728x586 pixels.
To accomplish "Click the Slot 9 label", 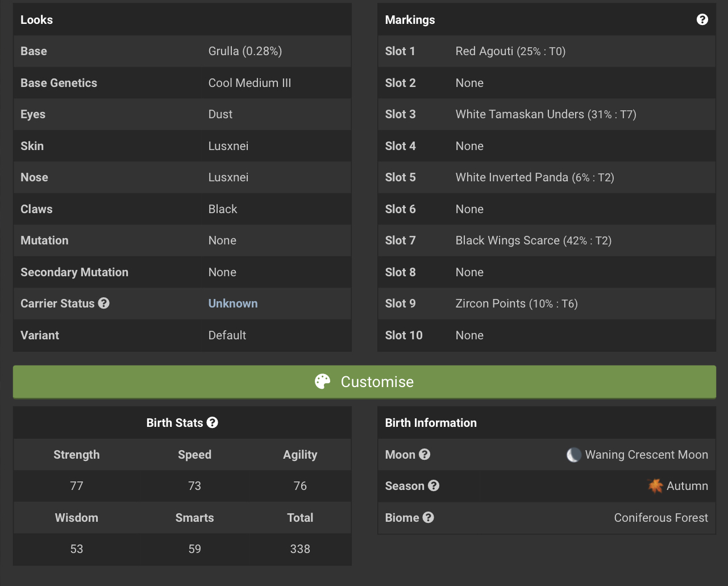I will click(400, 304).
